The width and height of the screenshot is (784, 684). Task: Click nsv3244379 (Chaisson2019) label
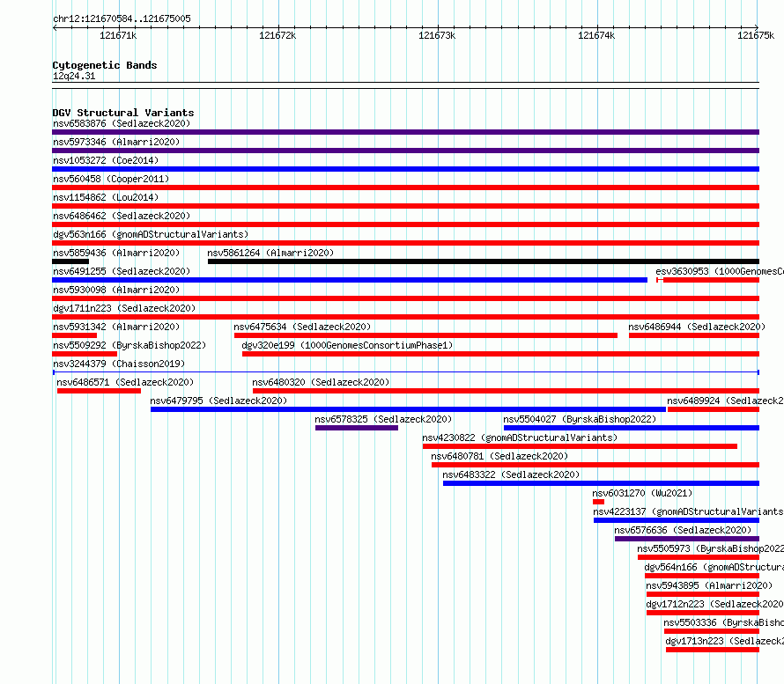(x=119, y=364)
